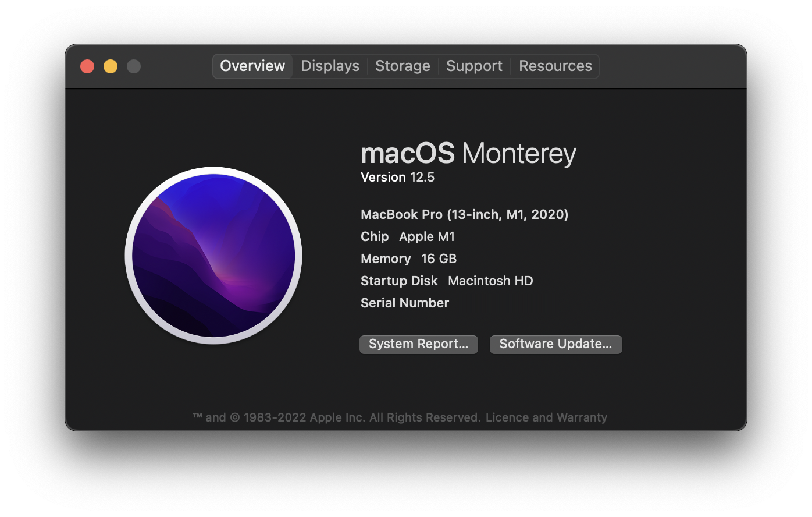
Task: Click the macOS Monterey wallpaper logo
Action: pos(213,256)
